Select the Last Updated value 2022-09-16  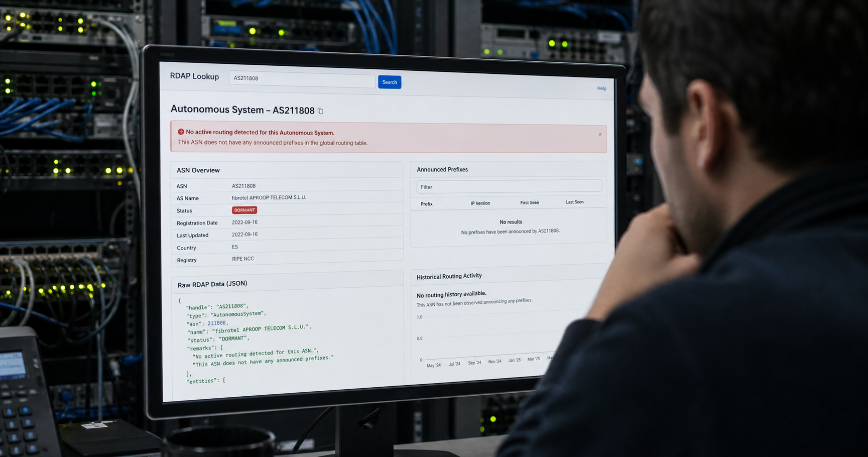click(244, 235)
